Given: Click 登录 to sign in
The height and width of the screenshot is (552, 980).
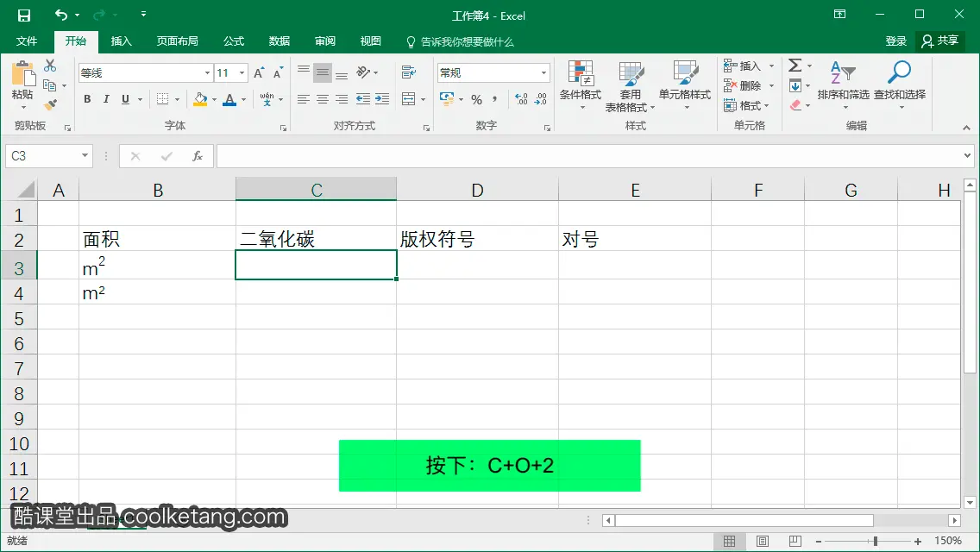Looking at the screenshot, I should [x=895, y=41].
